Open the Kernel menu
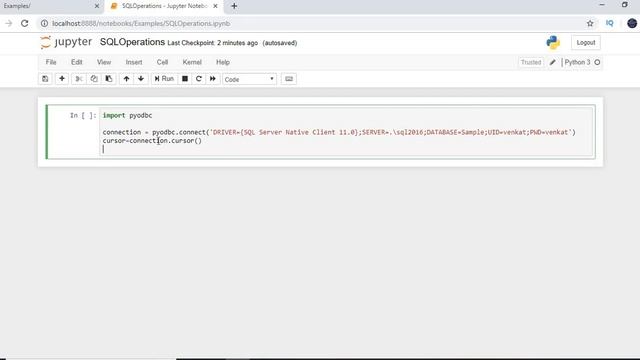This screenshot has width=640, height=360. pyautogui.click(x=192, y=62)
